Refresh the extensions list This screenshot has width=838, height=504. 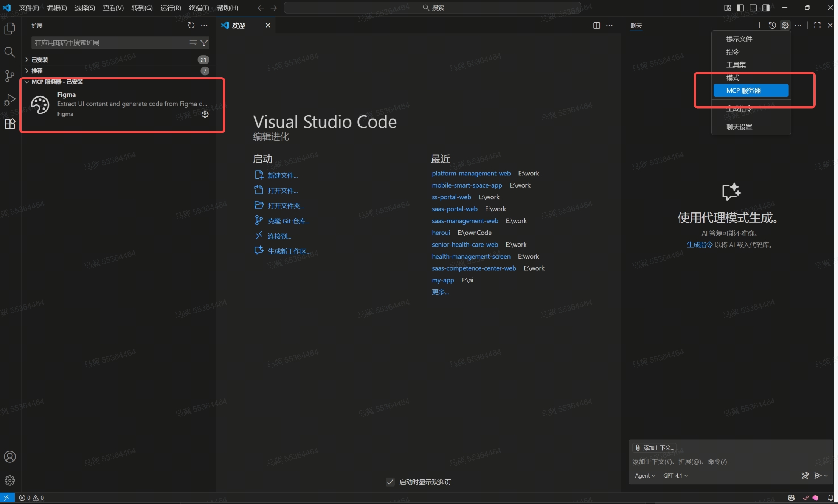pyautogui.click(x=191, y=25)
